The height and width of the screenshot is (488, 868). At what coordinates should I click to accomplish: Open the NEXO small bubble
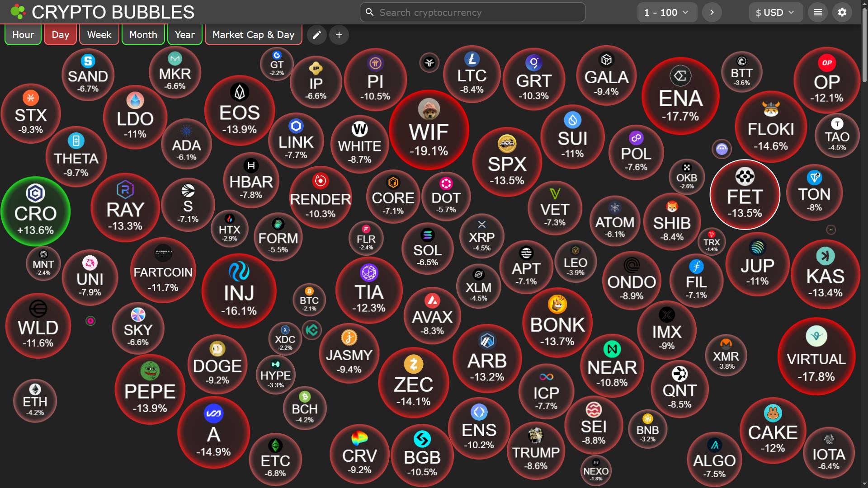(x=596, y=470)
